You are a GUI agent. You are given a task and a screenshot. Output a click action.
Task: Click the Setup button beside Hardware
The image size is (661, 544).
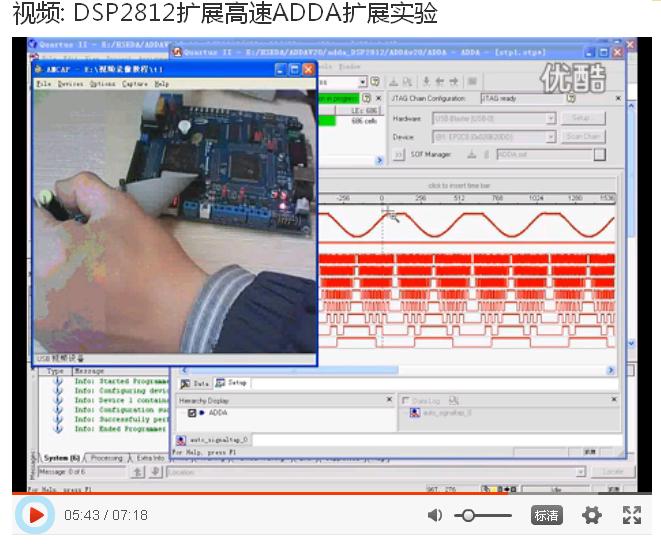pyautogui.click(x=583, y=118)
